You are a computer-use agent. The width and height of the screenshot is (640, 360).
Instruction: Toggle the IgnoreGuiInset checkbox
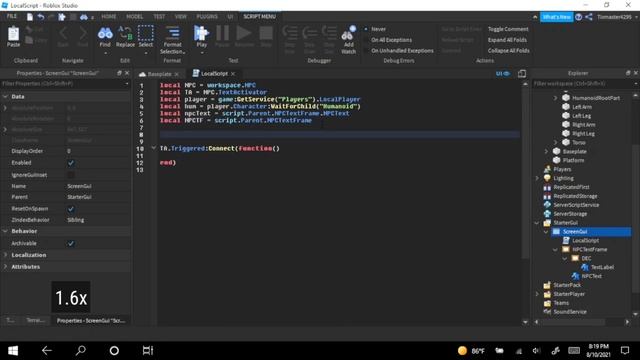tap(71, 175)
